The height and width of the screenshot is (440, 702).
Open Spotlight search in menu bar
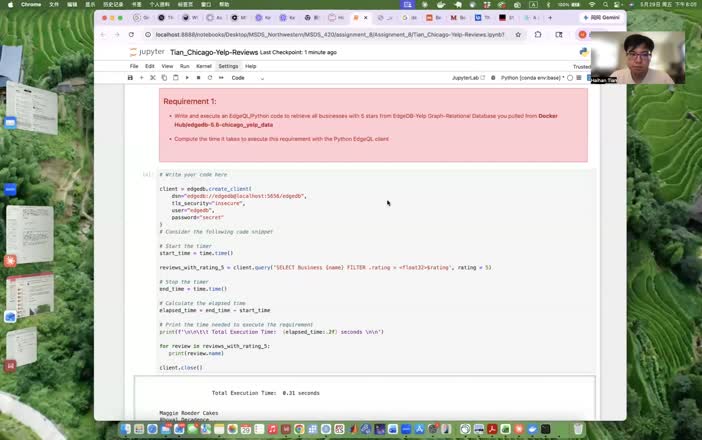point(605,4)
